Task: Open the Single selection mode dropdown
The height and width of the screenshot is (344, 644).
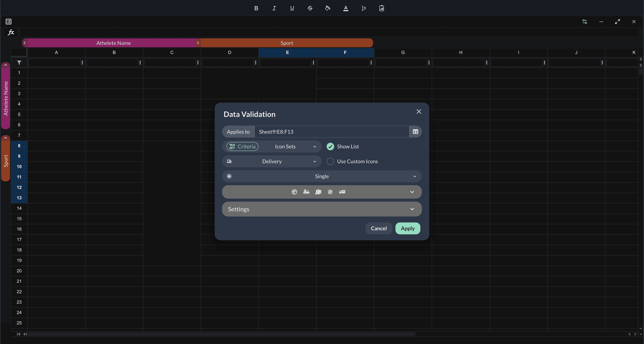Action: coord(322,176)
